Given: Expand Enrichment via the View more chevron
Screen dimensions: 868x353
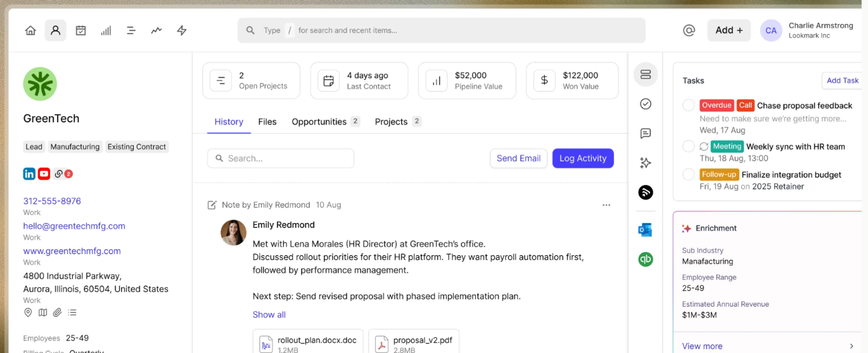Looking at the screenshot, I should (x=852, y=346).
